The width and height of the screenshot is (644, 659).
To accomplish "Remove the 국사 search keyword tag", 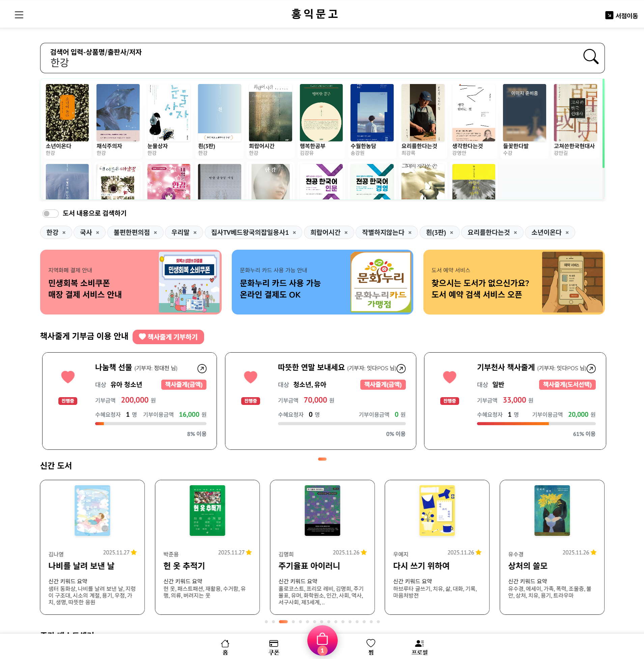I will pyautogui.click(x=97, y=232).
